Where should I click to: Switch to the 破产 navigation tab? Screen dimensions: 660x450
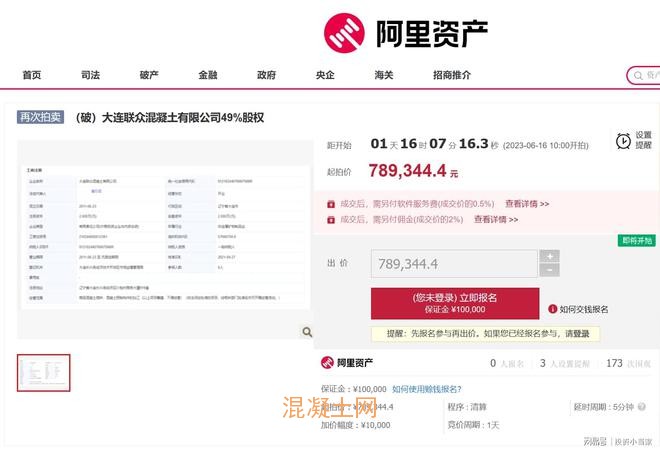pyautogui.click(x=149, y=76)
